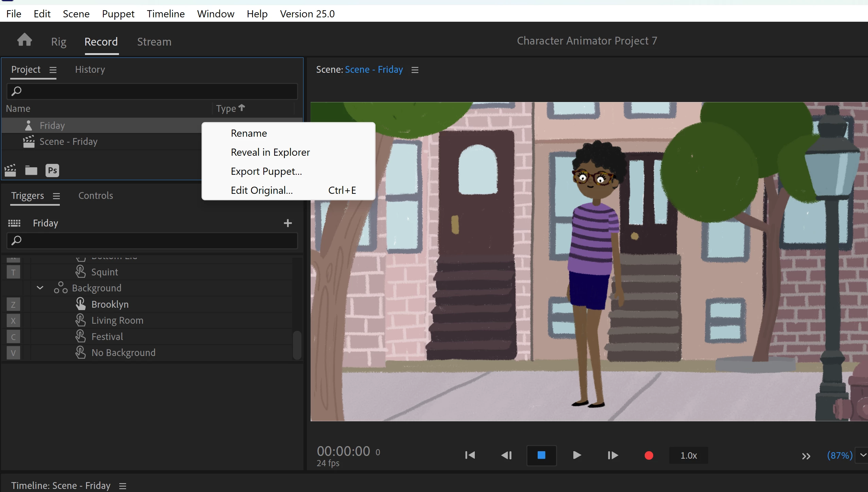Click the Home icon
Viewport: 868px width, 492px height.
point(24,40)
